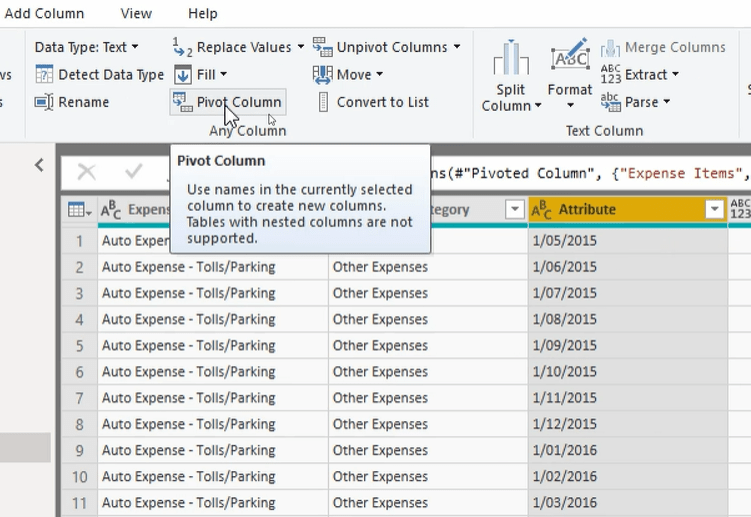The height and width of the screenshot is (517, 751).
Task: Expand the Fill dropdown arrow
Action: [224, 74]
